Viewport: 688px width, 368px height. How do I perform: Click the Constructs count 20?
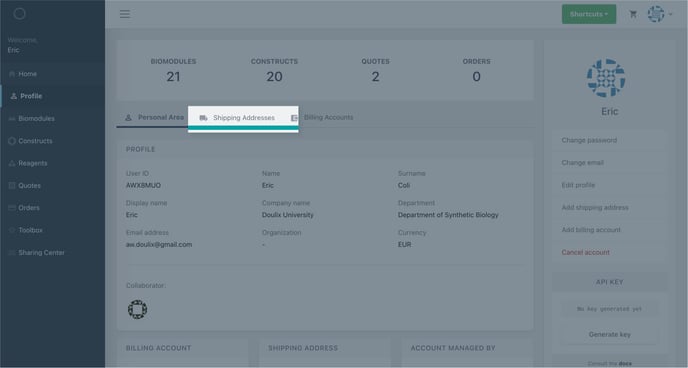coord(274,77)
